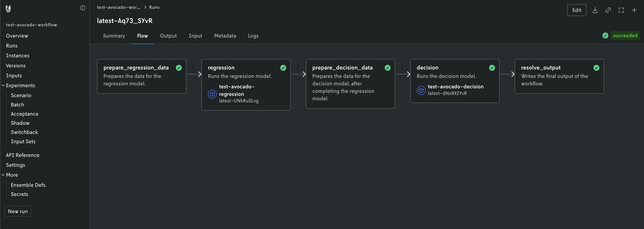Click the test-avocado-workflow sidebar heading
The width and height of the screenshot is (644, 229).
pos(32,25)
